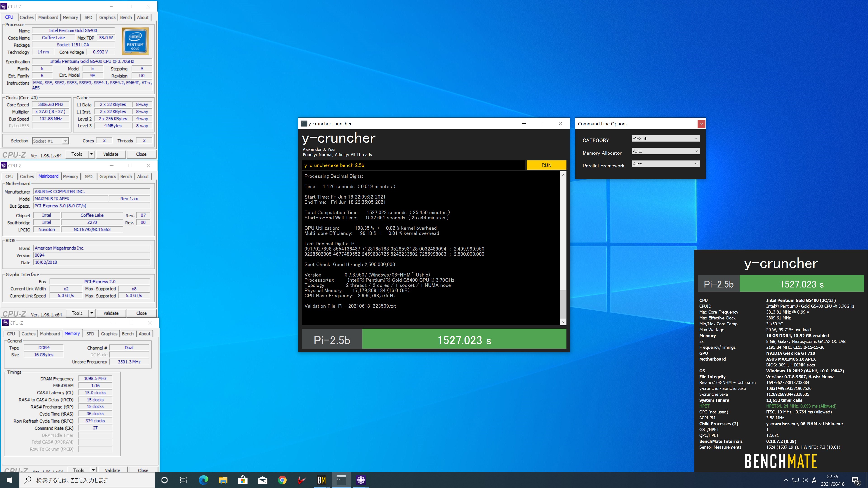868x488 pixels.
Task: Open Bench tab in top CPU-Z
Action: [126, 17]
